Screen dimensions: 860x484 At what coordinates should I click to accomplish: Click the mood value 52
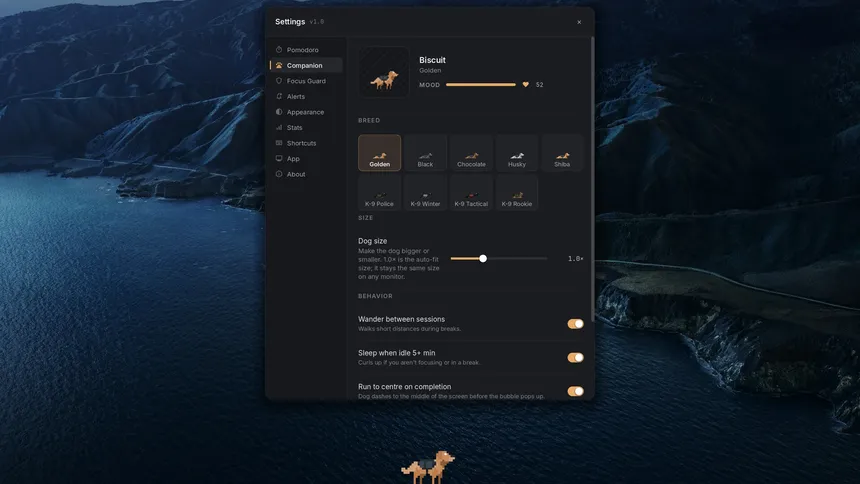pos(540,85)
